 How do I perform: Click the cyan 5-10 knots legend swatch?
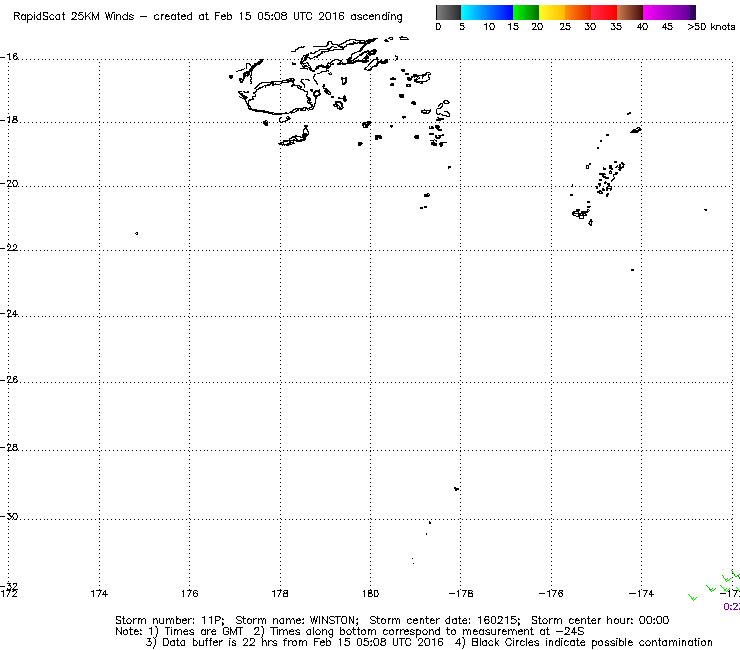tap(474, 12)
